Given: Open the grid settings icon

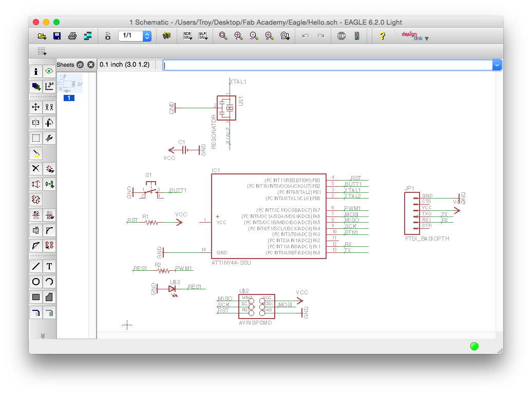Looking at the screenshot, I should click(x=42, y=51).
